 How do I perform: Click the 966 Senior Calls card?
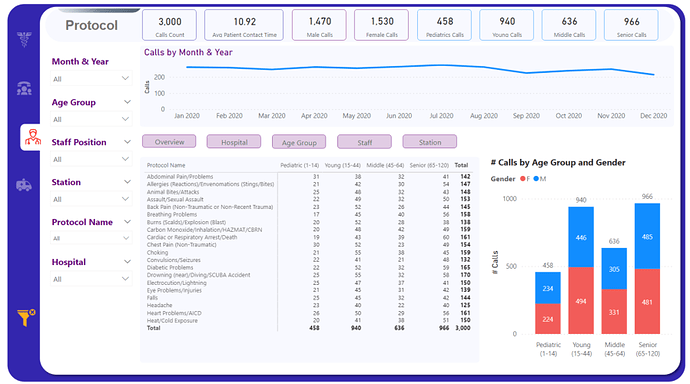pyautogui.click(x=631, y=26)
